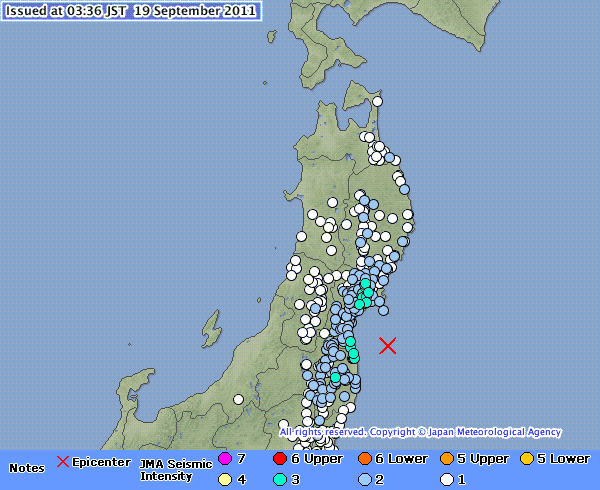600x490 pixels.
Task: Click the northernmost white station marker
Action: [378, 101]
